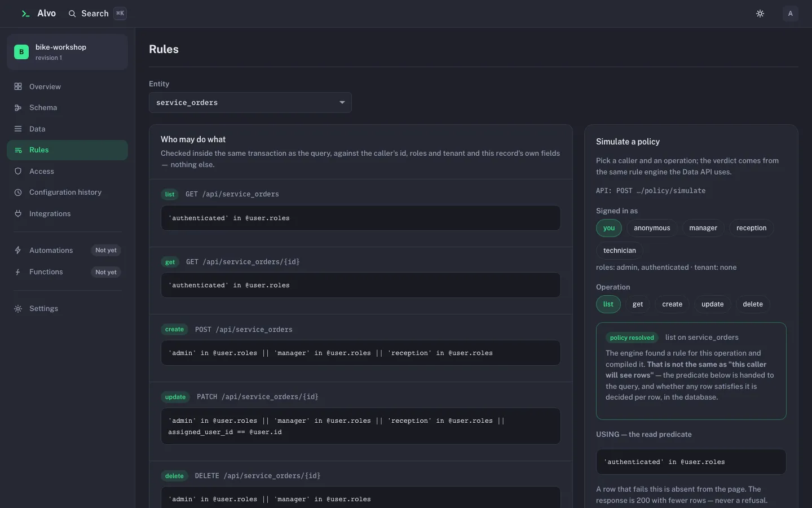Go to Schema in sidebar
Viewport: 812px width, 508px height.
(x=67, y=108)
